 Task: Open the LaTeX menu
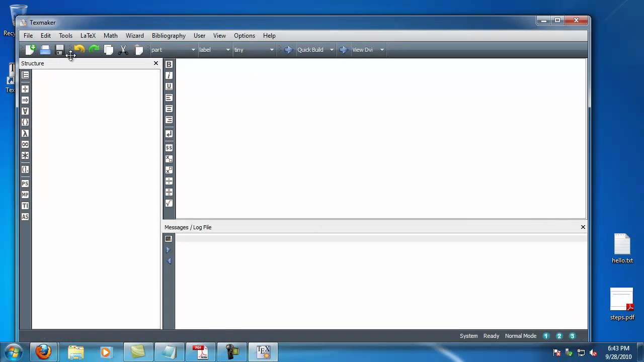(x=88, y=36)
